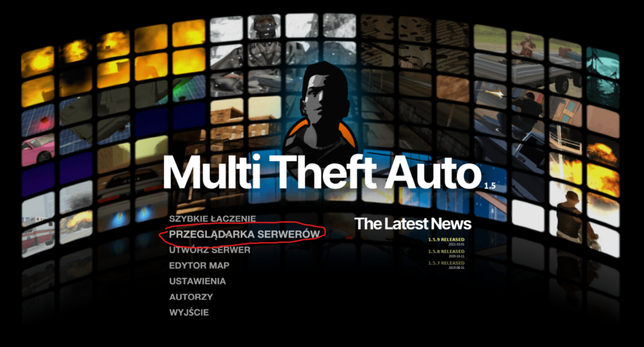Viewport: 644px width, 347px height.
Task: Launch EDYTOR MAP map editor
Action: [199, 266]
